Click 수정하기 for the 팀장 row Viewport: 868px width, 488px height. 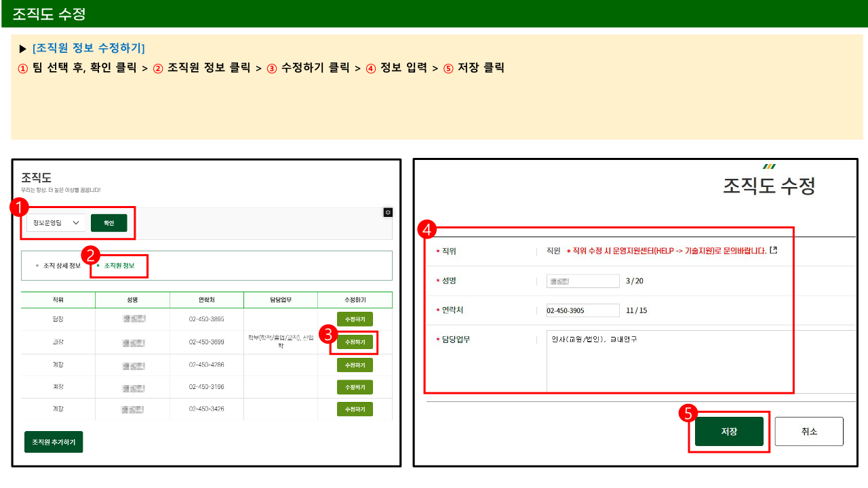pyautogui.click(x=355, y=319)
